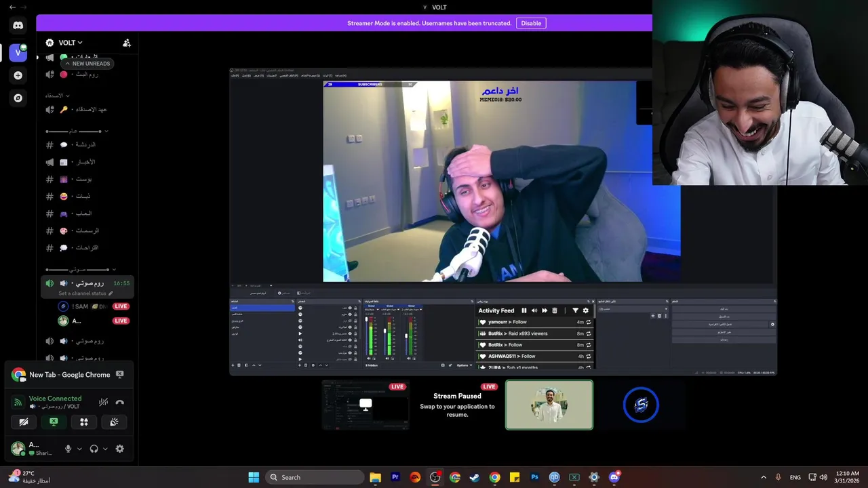This screenshot has height=488, width=868.
Task: Switch ENG input language
Action: coord(795,477)
